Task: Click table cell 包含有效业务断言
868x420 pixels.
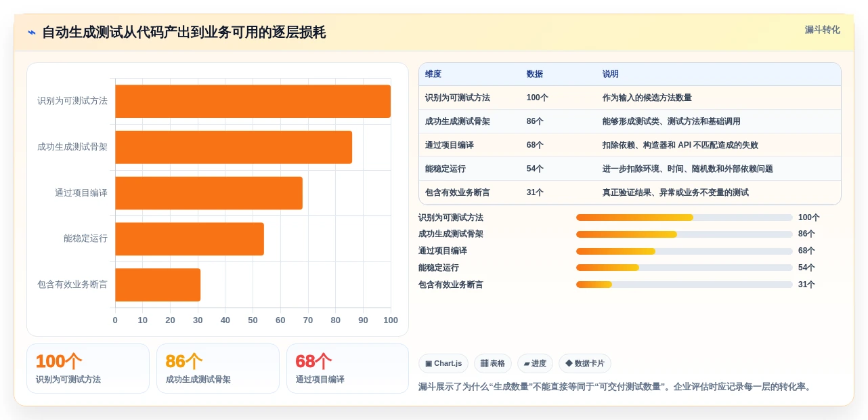Action: coord(458,192)
